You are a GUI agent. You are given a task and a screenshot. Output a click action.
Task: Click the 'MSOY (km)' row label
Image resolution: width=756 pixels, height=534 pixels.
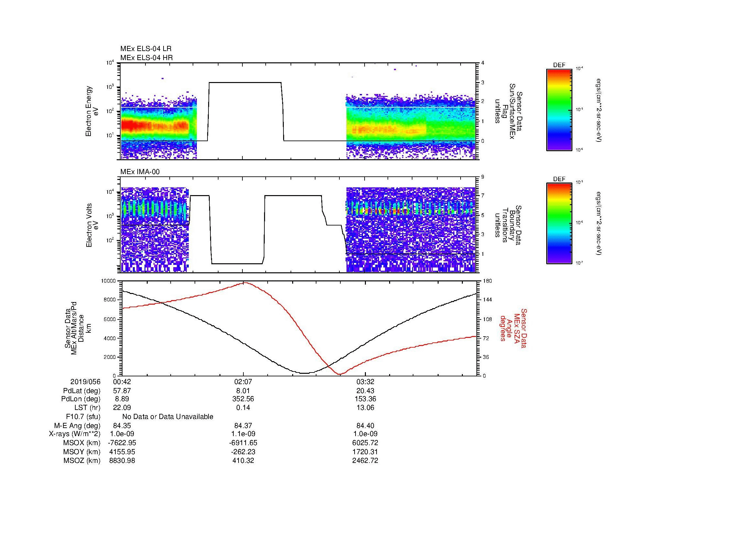point(82,452)
